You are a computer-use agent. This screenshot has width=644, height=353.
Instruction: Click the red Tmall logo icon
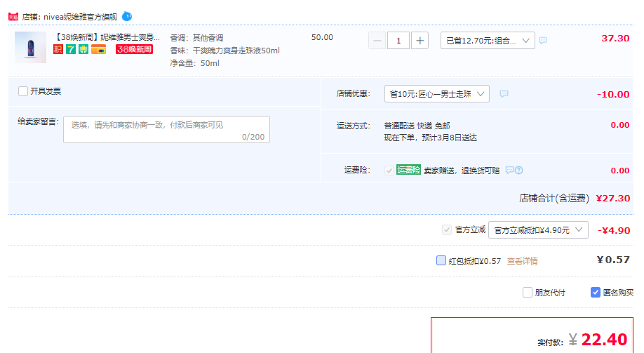click(x=13, y=17)
